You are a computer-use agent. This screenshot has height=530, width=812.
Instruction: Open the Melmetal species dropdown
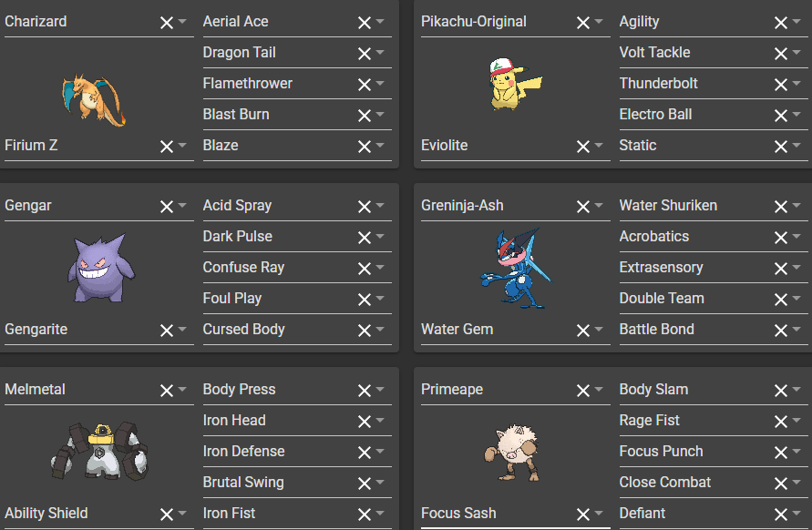(182, 391)
